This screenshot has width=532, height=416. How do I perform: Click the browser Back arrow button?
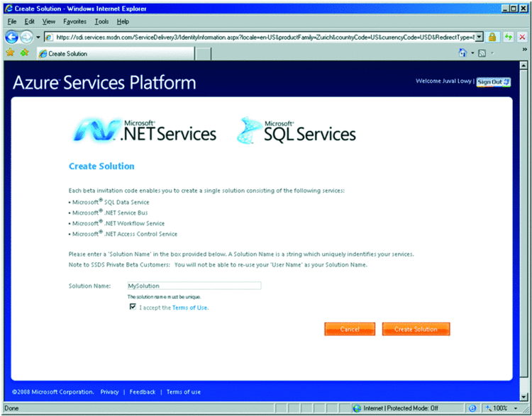pos(11,38)
